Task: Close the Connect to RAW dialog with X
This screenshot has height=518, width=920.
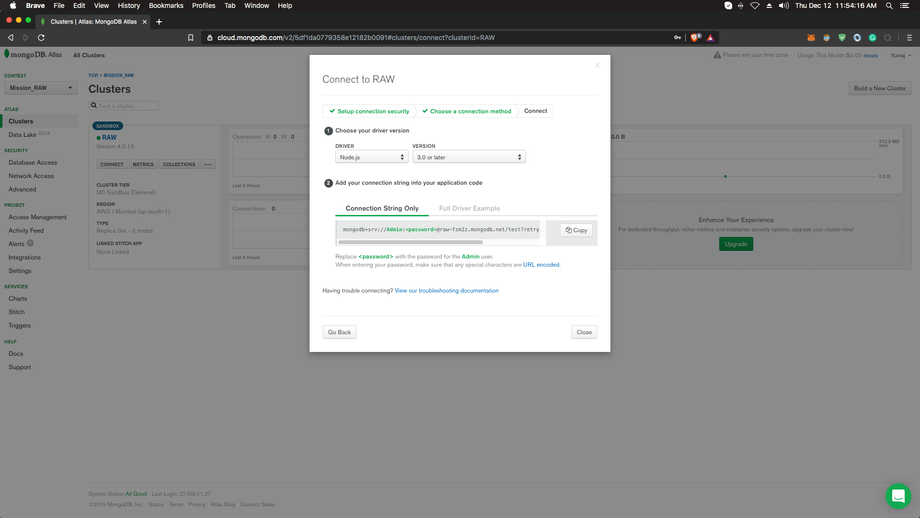Action: point(598,66)
